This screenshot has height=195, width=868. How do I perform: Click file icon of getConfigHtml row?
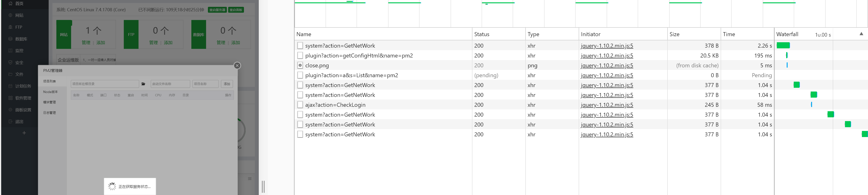[300, 55]
